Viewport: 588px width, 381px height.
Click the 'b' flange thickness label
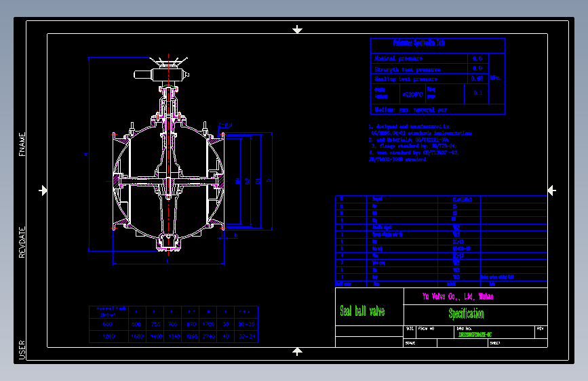pyautogui.click(x=236, y=235)
